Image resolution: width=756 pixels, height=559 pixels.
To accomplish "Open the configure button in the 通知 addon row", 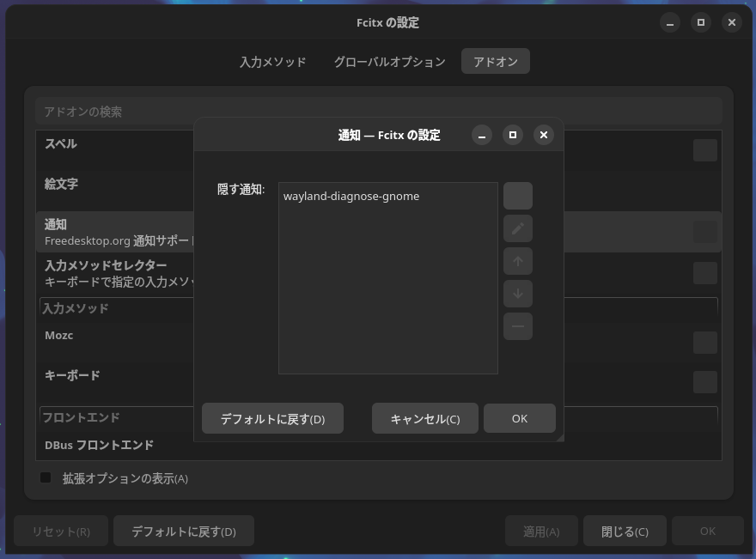I will coord(705,232).
